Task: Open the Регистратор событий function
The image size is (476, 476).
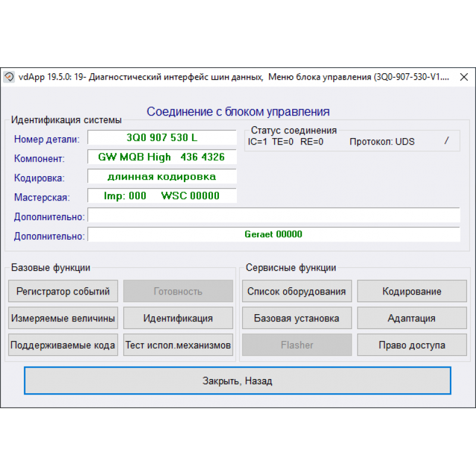Action: pyautogui.click(x=62, y=291)
